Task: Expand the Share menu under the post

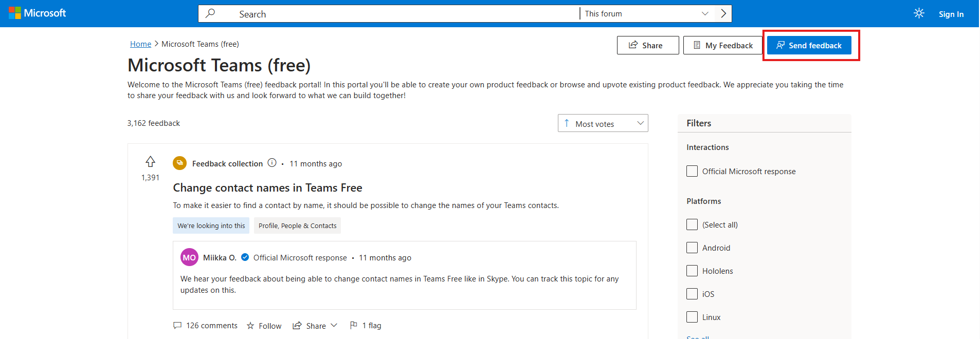Action: coord(315,326)
